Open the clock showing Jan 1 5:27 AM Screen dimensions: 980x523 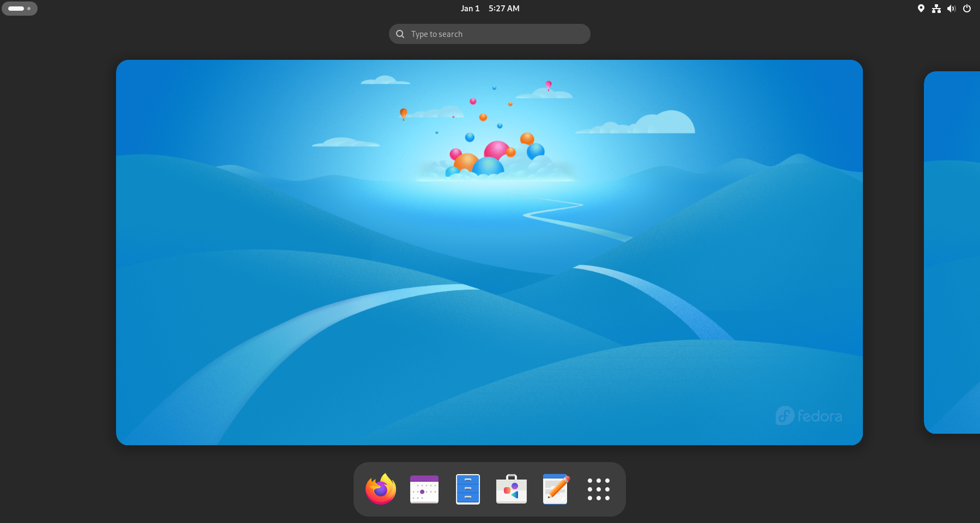(x=490, y=8)
